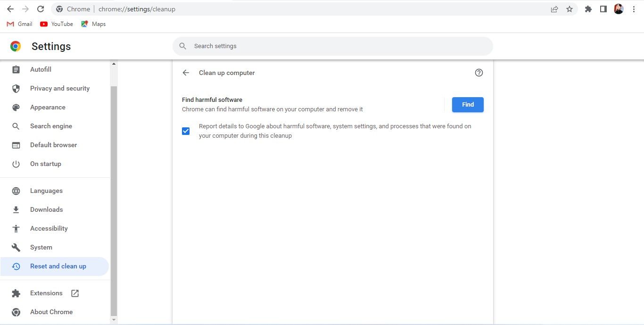Reload the page with the refresh icon
644x325 pixels.
point(41,9)
